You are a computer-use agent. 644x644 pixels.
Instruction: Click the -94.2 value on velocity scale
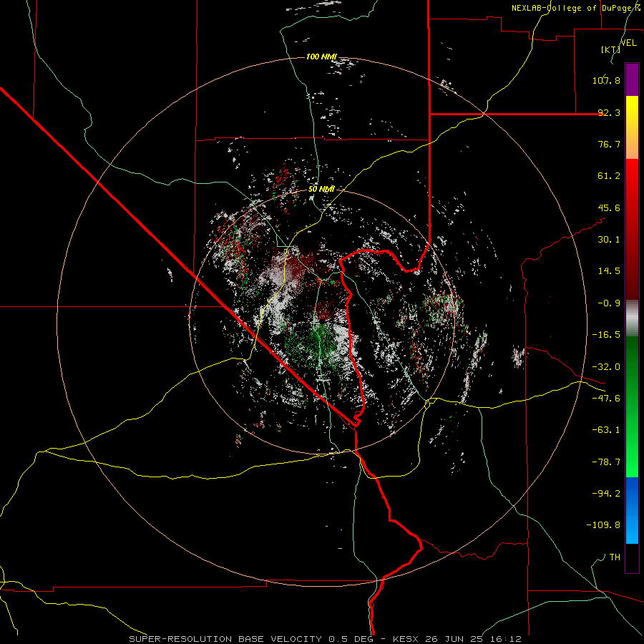606,493
